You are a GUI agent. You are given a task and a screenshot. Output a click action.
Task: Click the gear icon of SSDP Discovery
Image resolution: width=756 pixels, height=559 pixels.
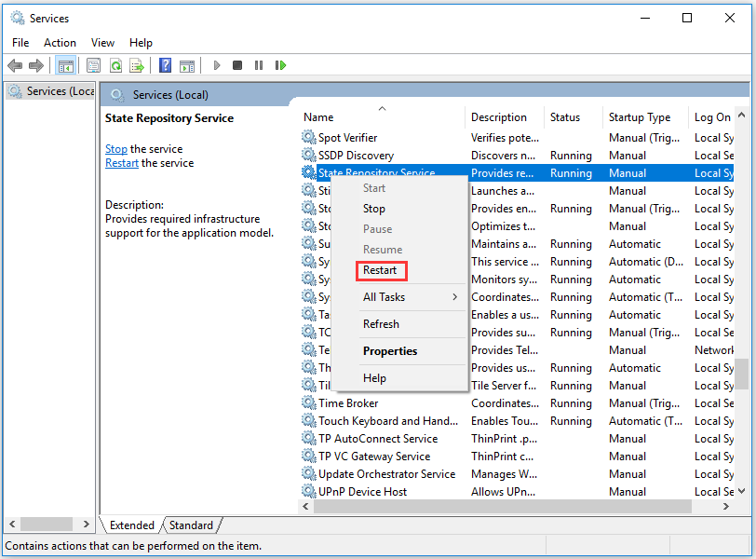point(308,156)
